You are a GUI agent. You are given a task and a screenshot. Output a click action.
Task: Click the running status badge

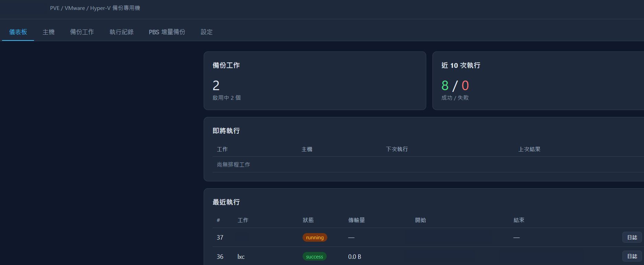point(315,238)
